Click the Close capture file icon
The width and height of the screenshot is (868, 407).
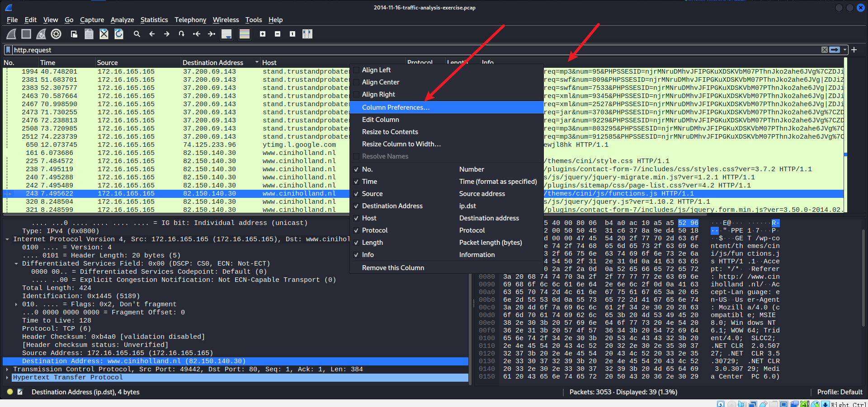(104, 34)
